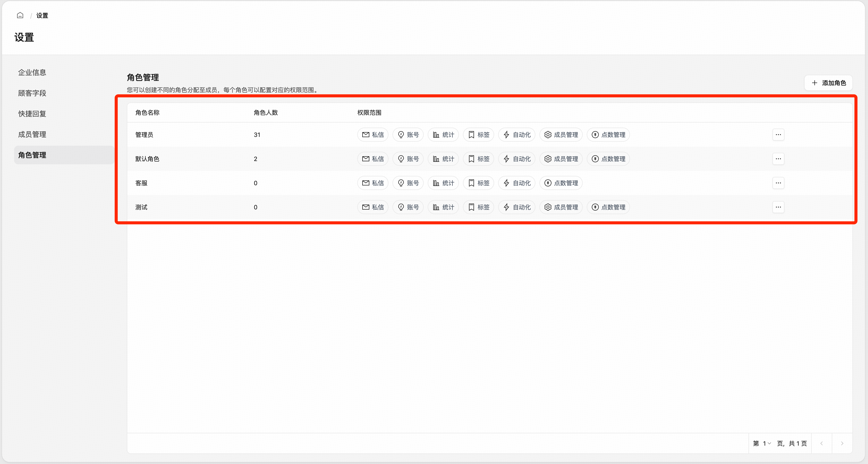Viewport: 868px width, 464px height.
Task: Click the home icon in breadcrumb
Action: [x=20, y=16]
